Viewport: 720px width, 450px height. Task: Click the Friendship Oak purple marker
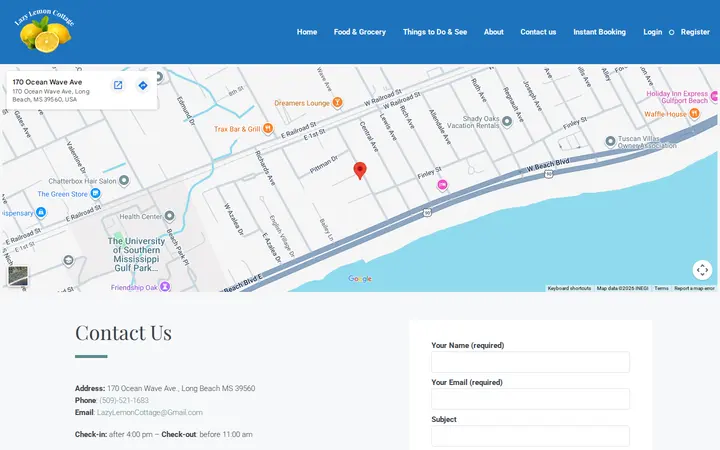(x=165, y=287)
